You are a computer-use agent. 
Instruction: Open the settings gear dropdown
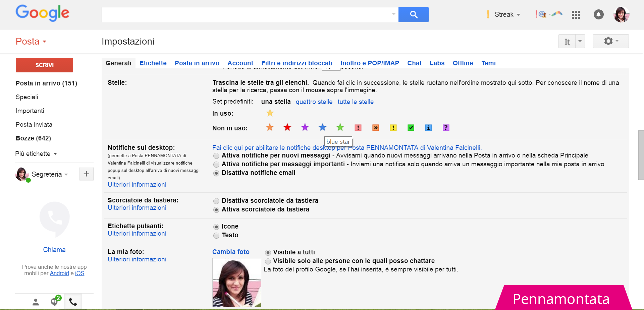[610, 41]
